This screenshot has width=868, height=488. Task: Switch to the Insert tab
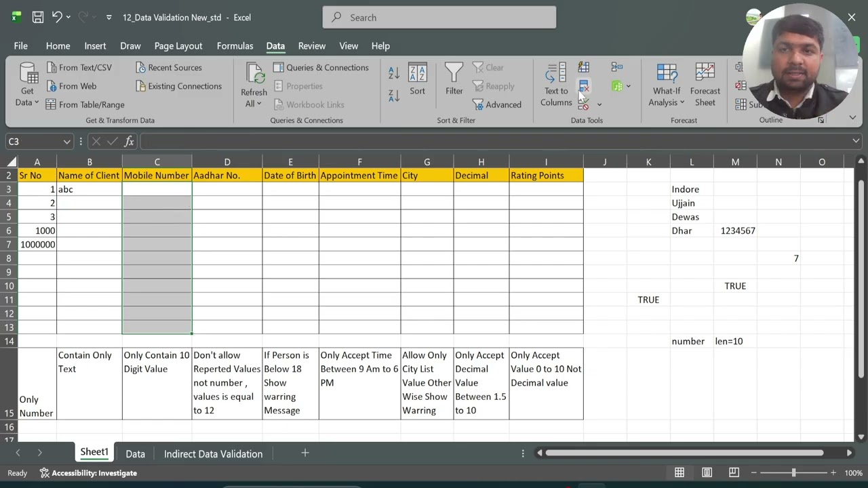click(95, 46)
